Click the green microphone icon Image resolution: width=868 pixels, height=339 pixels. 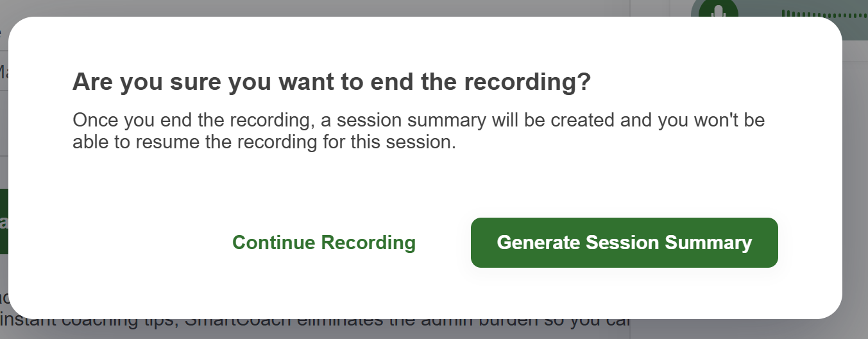(x=719, y=12)
